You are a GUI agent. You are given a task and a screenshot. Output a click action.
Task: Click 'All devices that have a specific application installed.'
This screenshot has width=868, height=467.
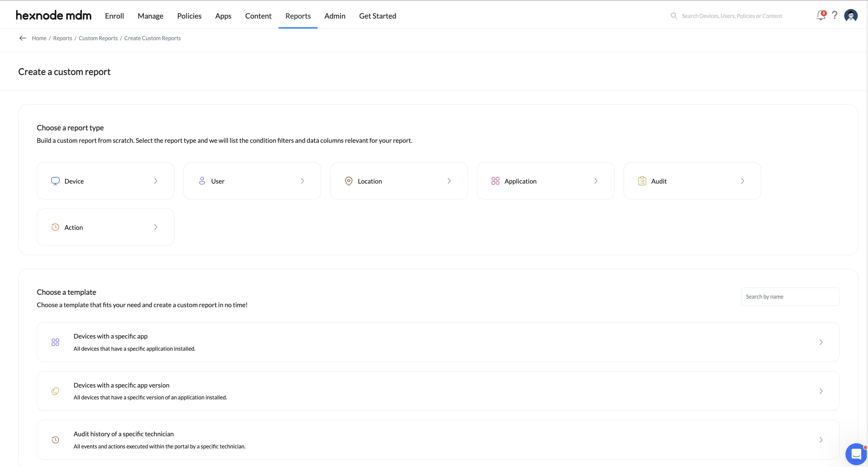(135, 349)
